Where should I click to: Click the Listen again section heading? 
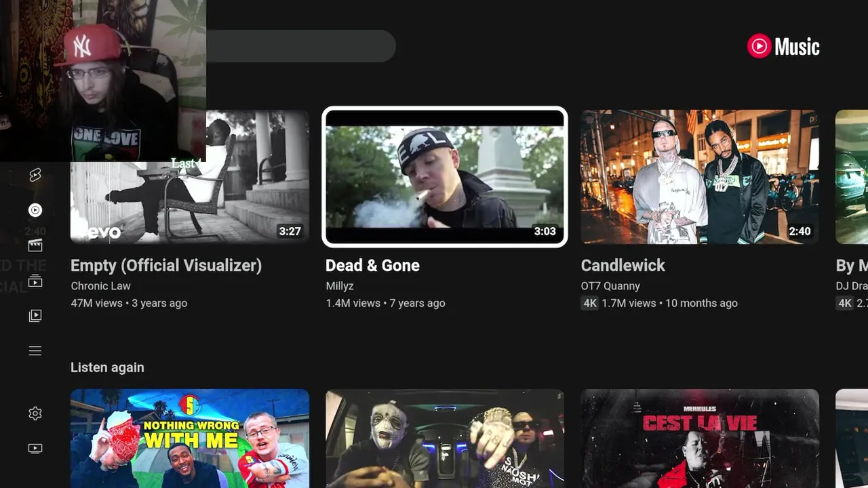(x=107, y=367)
